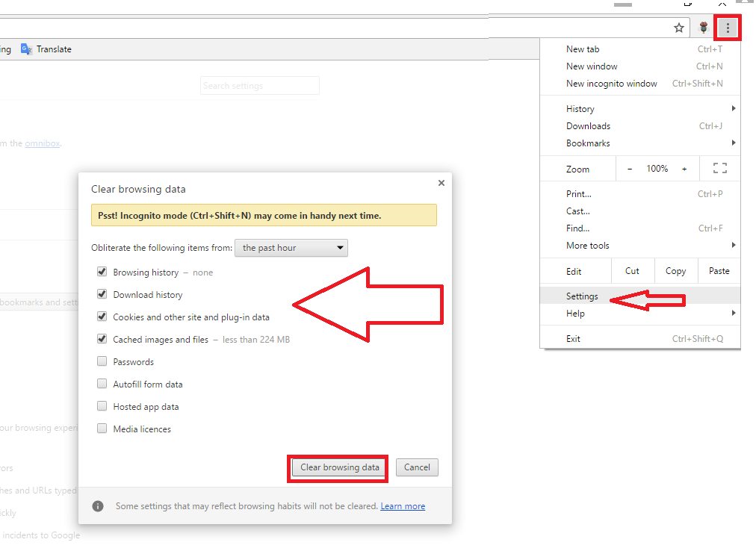Open a New incognito window

point(611,83)
